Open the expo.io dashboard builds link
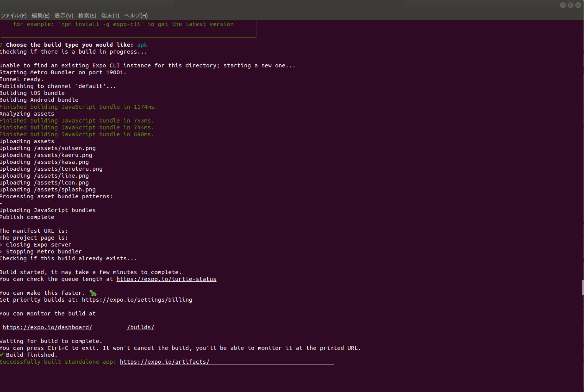The height and width of the screenshot is (392, 584). click(47, 327)
